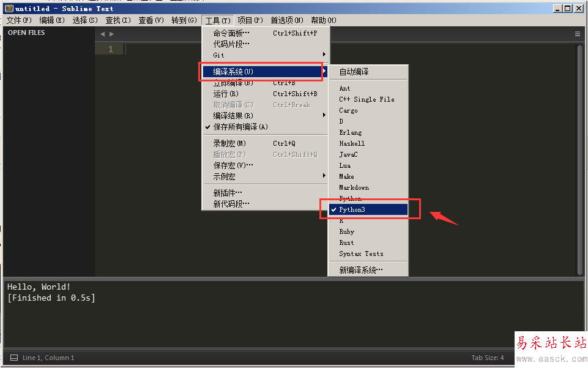The image size is (588, 368).
Task: Click [Finished in 0.5s] output line
Action: pyautogui.click(x=51, y=298)
